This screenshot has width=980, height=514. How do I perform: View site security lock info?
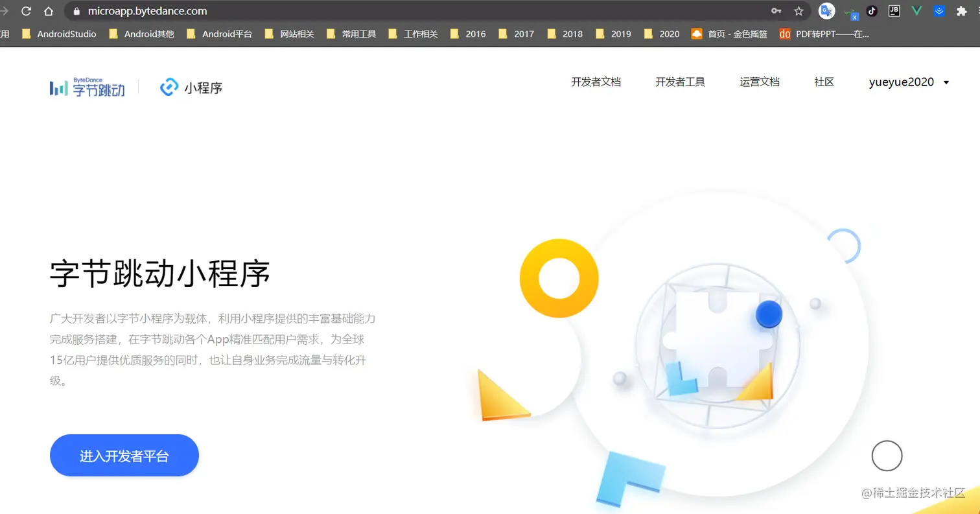click(77, 11)
